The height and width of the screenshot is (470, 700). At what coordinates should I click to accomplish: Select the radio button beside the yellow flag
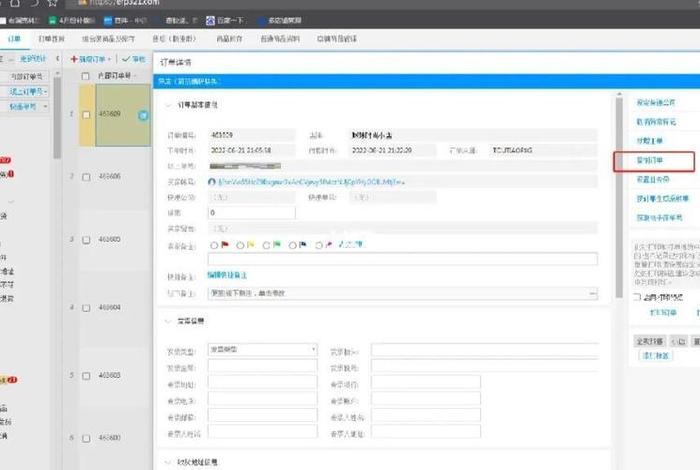[x=240, y=245]
